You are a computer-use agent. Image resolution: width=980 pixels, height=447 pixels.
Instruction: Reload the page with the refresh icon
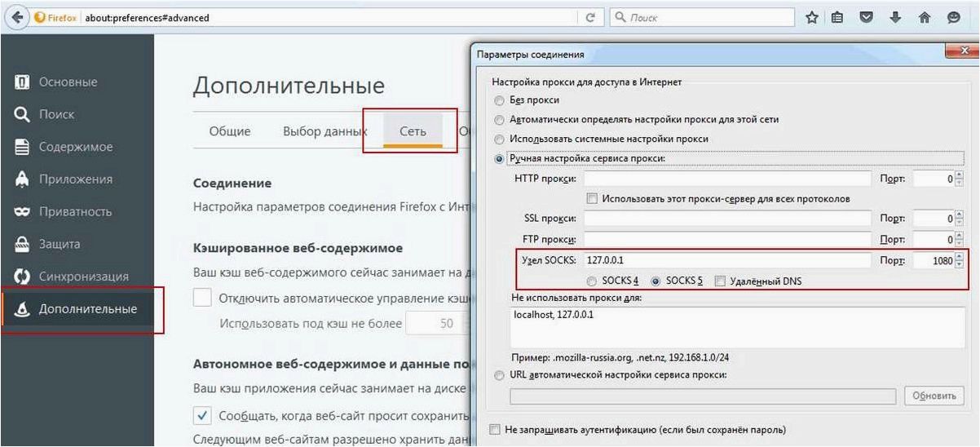coord(589,18)
